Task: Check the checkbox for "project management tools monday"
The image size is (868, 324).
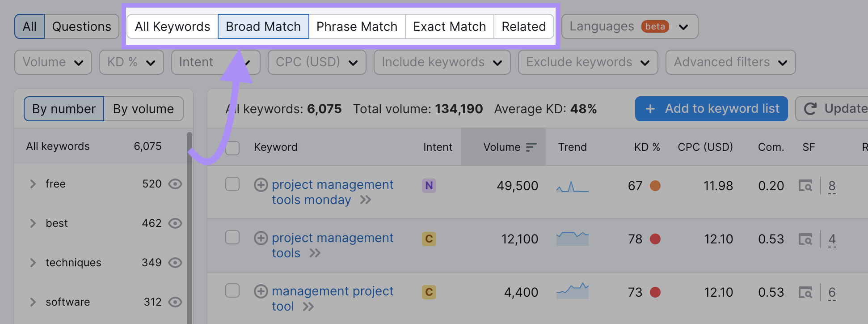Action: coord(232,185)
